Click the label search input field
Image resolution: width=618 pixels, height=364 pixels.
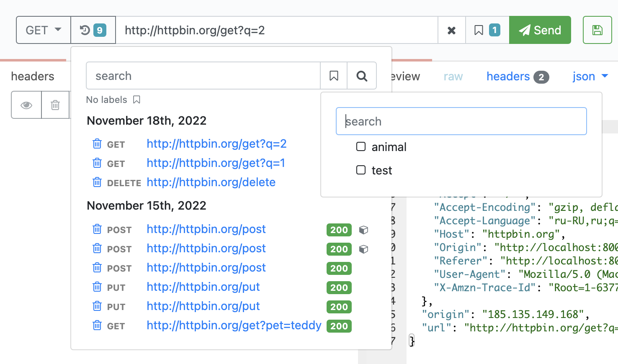click(461, 121)
